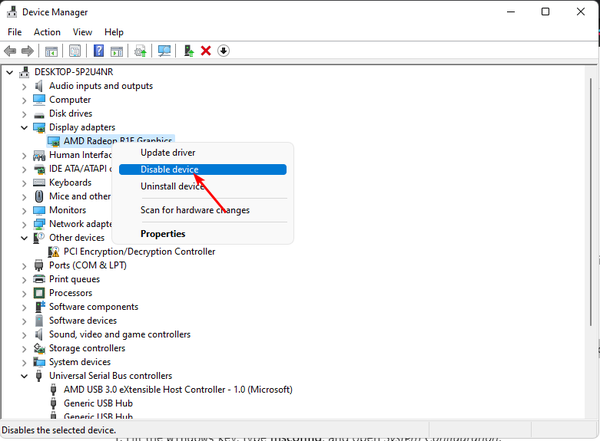The width and height of the screenshot is (600, 441).
Task: Click the Monitors category icon
Action: (39, 210)
